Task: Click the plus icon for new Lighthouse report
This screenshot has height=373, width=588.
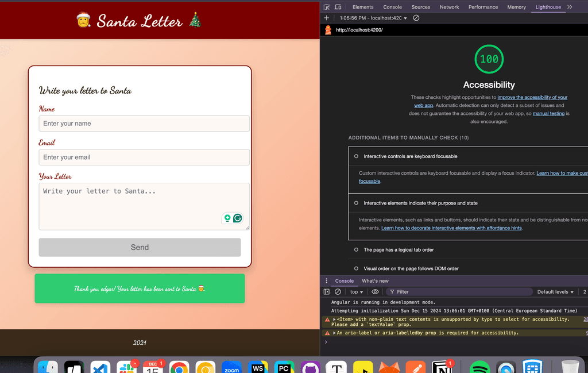Action: [327, 18]
